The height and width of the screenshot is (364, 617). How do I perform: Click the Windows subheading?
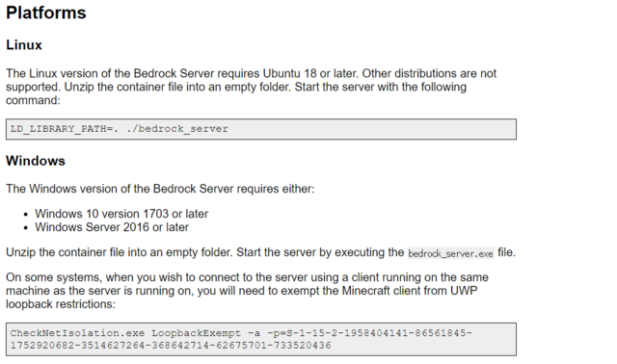coord(36,161)
